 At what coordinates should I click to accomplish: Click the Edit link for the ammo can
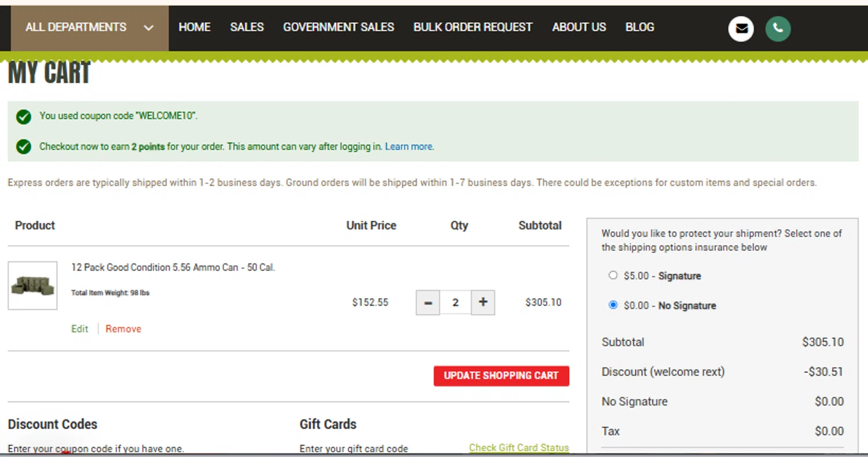80,329
